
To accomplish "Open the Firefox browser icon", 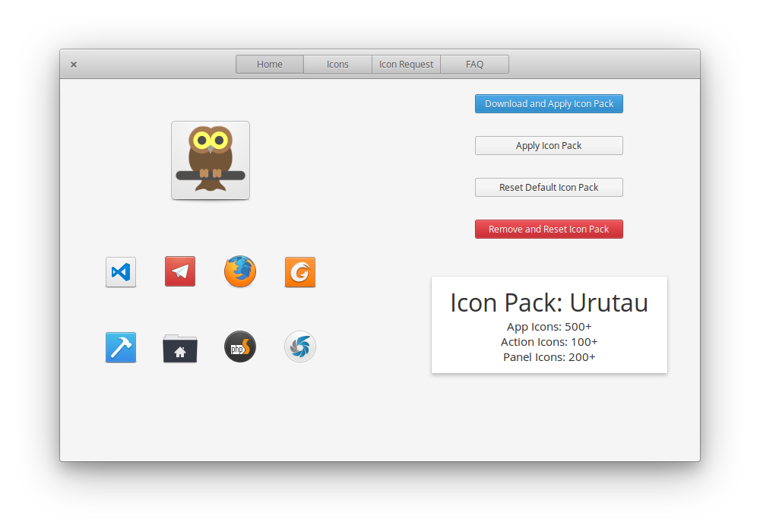I will [x=239, y=271].
